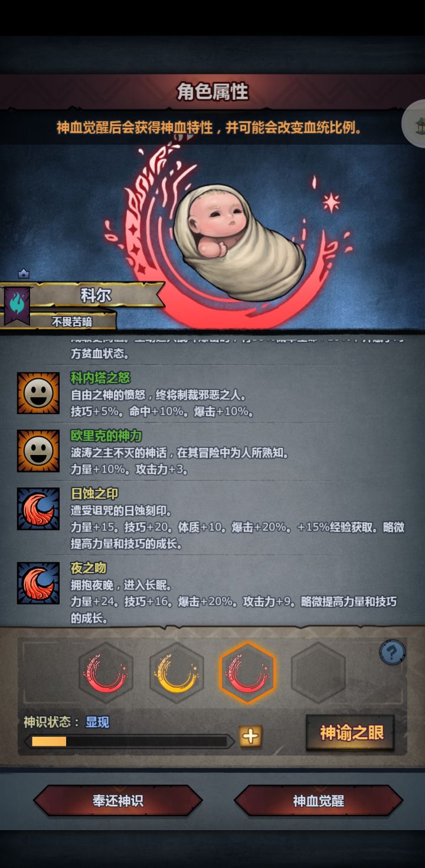The image size is (425, 868).
Task: Tap the purple flame banner emblem
Action: tap(17, 304)
